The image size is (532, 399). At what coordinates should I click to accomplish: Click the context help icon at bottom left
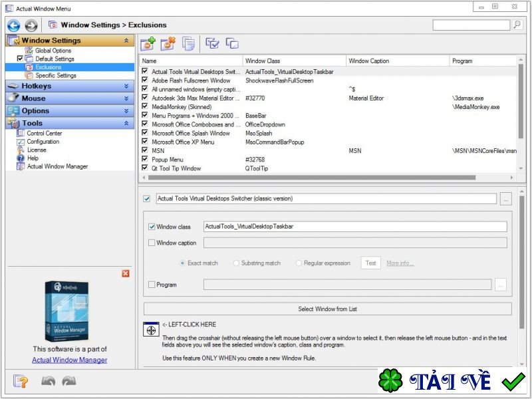(x=20, y=381)
